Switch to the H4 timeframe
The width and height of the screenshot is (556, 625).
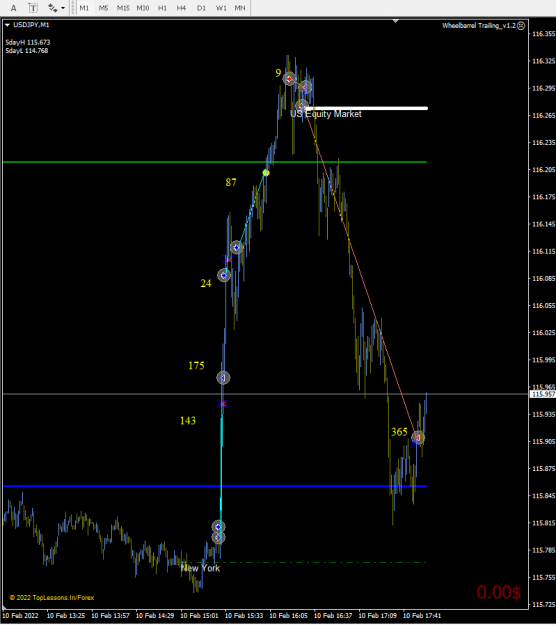pyautogui.click(x=181, y=8)
